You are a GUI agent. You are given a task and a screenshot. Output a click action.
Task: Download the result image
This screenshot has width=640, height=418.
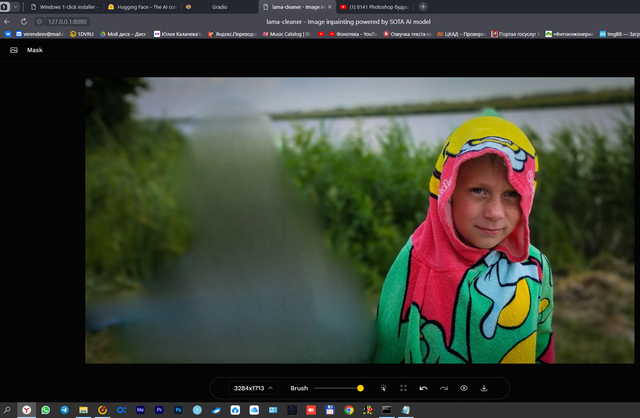[484, 388]
